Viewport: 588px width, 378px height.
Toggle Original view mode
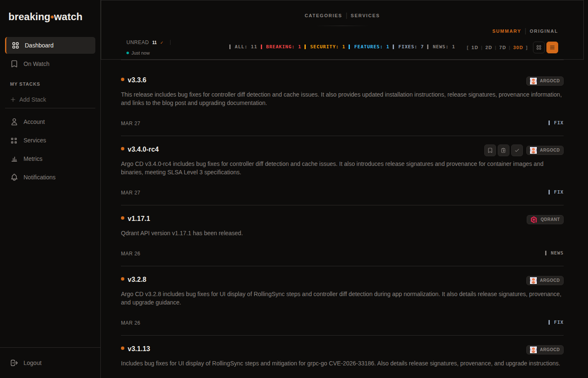tap(543, 31)
